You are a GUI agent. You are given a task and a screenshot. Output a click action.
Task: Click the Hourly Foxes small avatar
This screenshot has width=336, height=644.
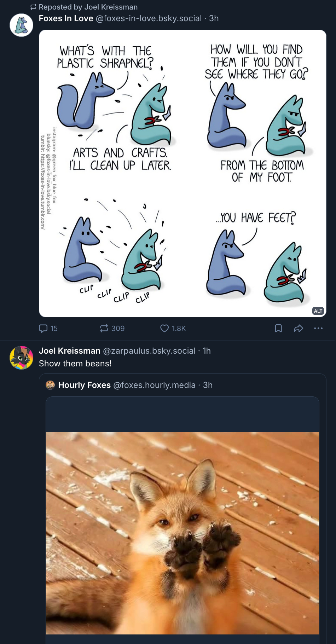pos(50,385)
